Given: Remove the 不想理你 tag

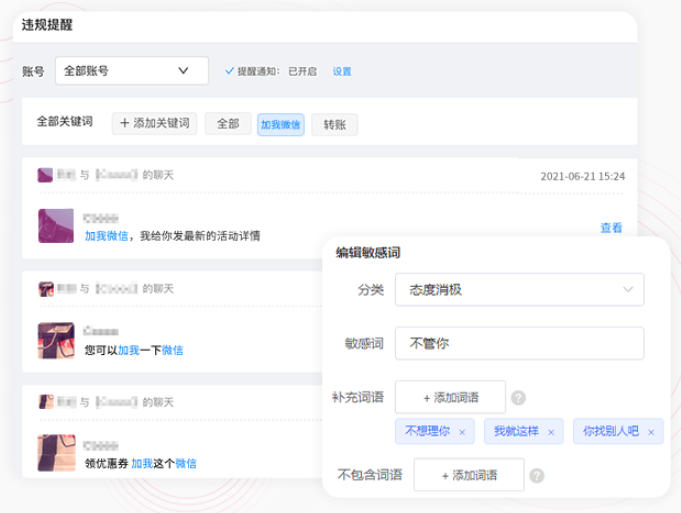Looking at the screenshot, I should pyautogui.click(x=462, y=433).
